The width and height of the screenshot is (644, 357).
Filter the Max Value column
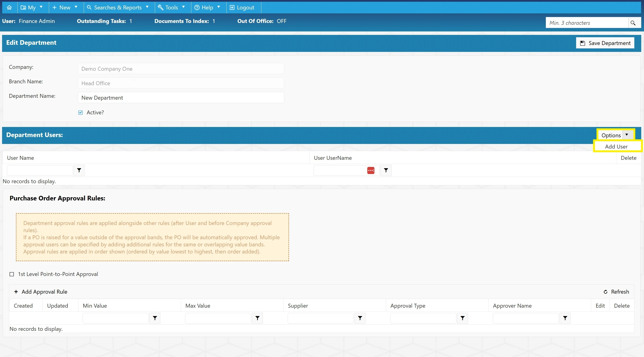point(257,318)
